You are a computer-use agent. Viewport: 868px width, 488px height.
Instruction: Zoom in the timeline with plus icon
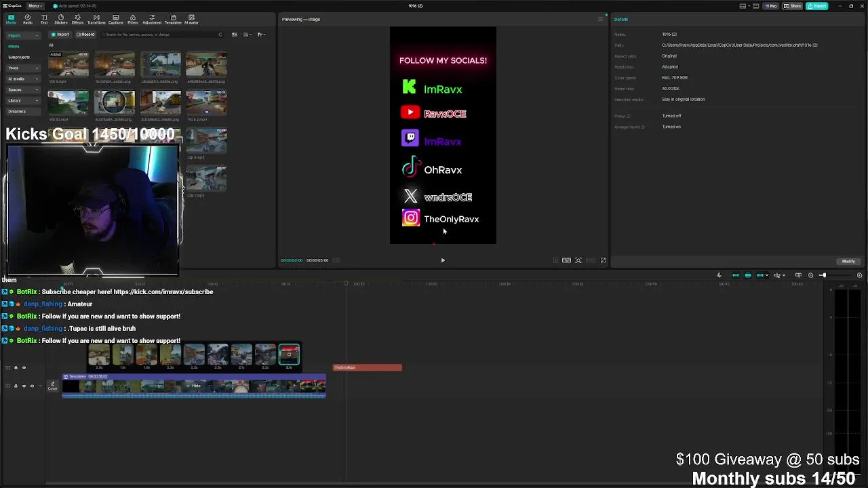859,275
